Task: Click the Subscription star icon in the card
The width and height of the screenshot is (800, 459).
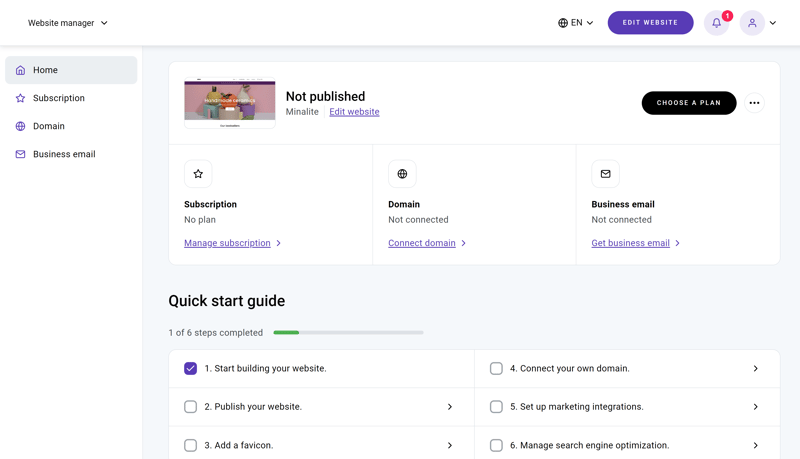Action: pyautogui.click(x=198, y=174)
